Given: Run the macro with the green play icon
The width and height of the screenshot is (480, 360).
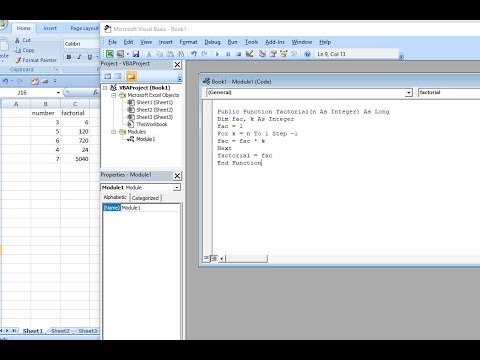Looking at the screenshot, I should 217,54.
